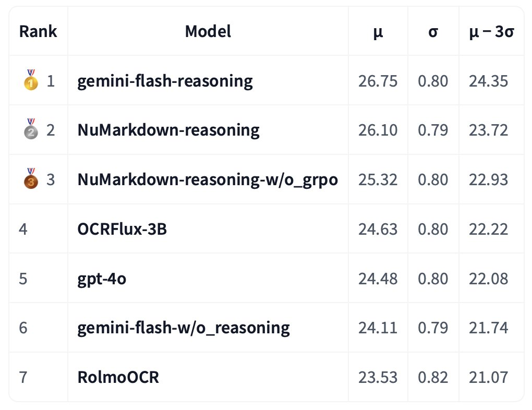532x410 pixels.
Task: Select the NuMarkdown-reasoning model name
Action: point(168,130)
